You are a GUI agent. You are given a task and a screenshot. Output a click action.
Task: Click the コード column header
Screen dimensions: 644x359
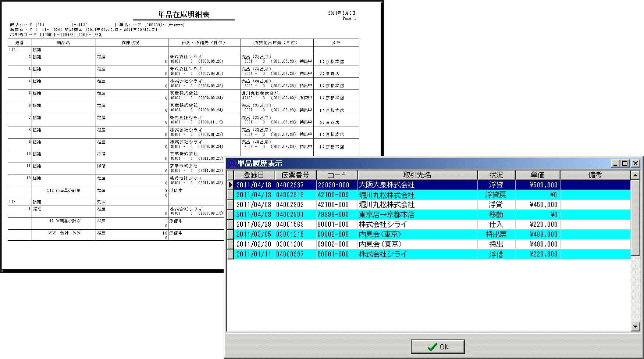pyautogui.click(x=337, y=175)
